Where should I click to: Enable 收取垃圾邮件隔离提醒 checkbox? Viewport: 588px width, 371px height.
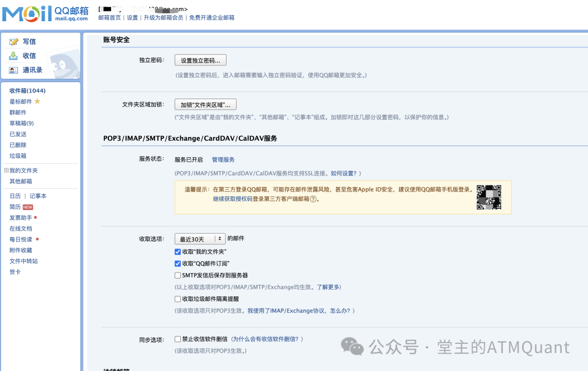177,299
